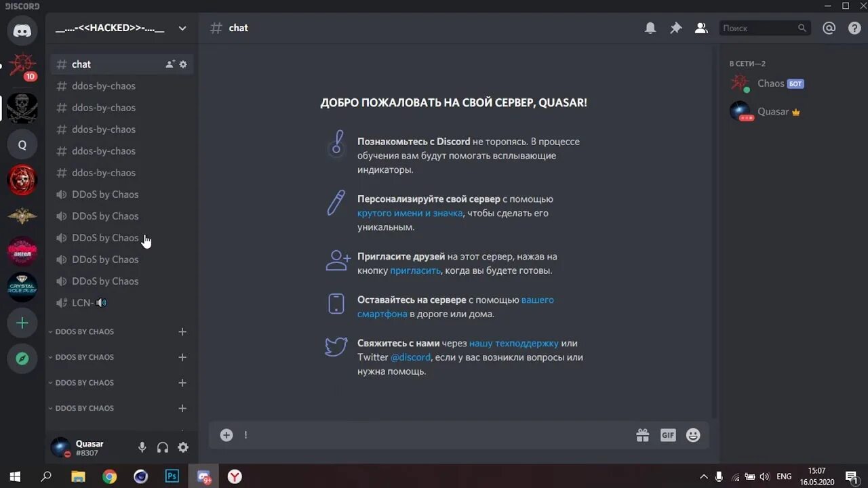The image size is (868, 488).
Task: Show hidden system tray icons
Action: [703, 476]
